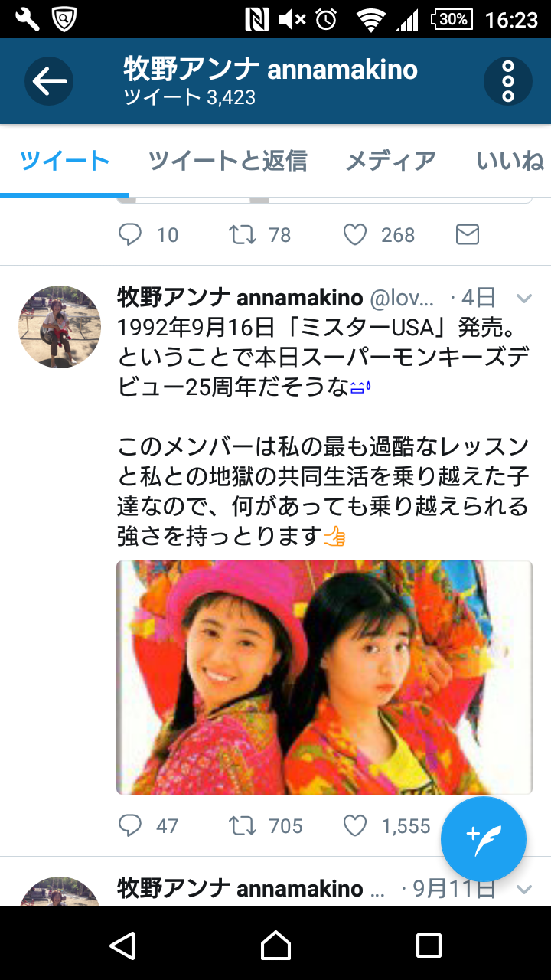The width and height of the screenshot is (551, 980).
Task: Tap the back arrow in header
Action: click(x=49, y=81)
